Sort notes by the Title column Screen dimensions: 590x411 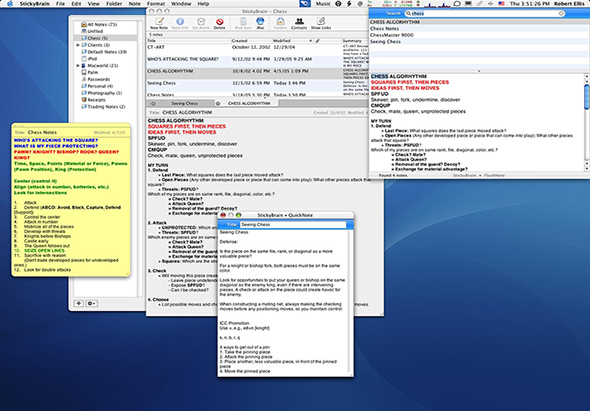(x=188, y=41)
